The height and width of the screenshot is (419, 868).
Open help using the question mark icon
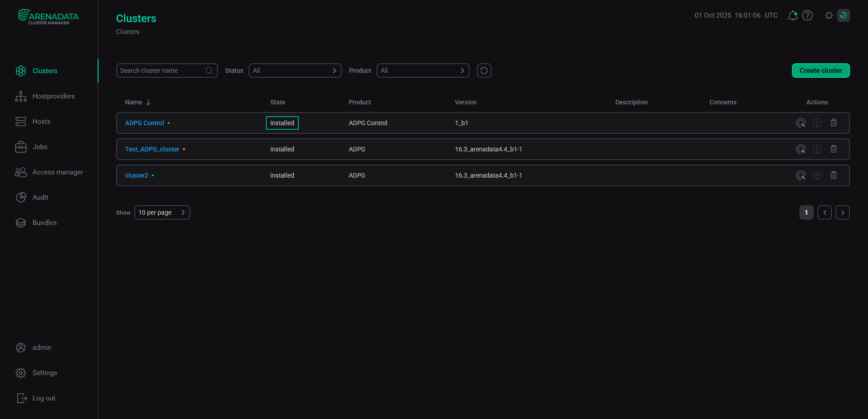coord(808,15)
